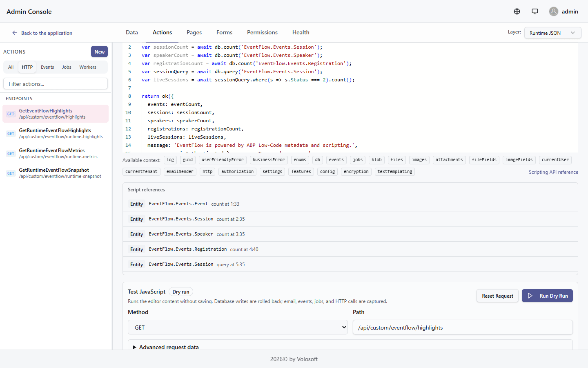The height and width of the screenshot is (368, 588).
Task: Open the admin user avatar
Action: coord(554,11)
